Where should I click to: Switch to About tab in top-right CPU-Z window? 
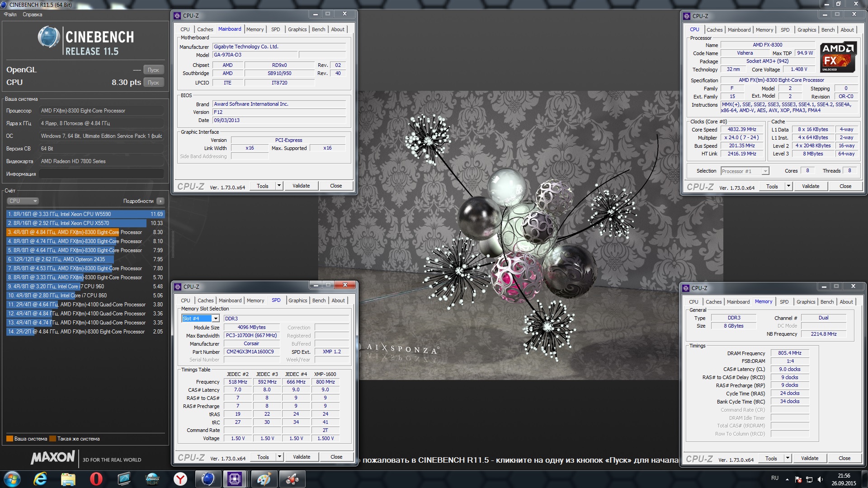click(x=847, y=30)
